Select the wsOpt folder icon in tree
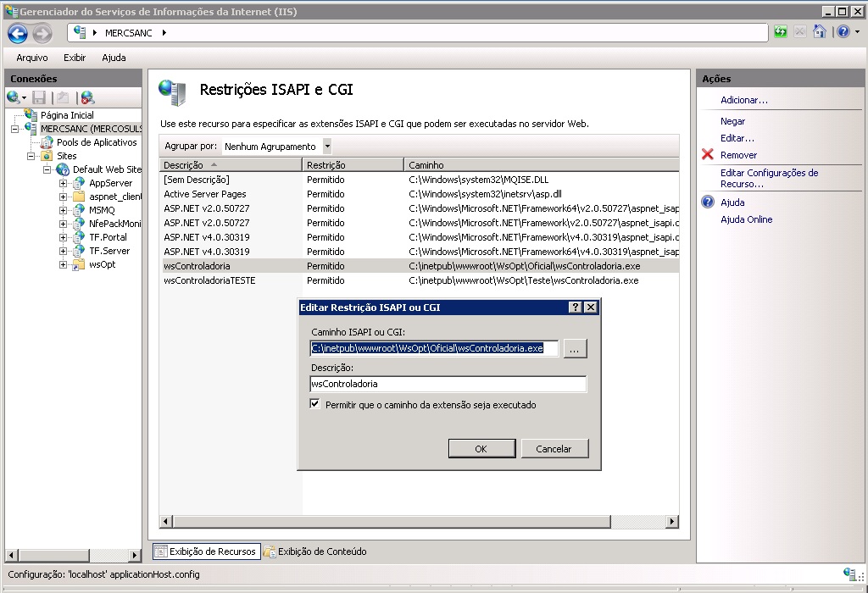The image size is (868, 593). [x=79, y=264]
